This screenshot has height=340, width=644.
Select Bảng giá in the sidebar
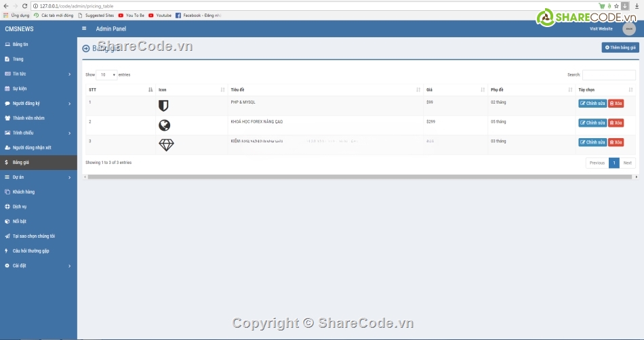coord(38,163)
